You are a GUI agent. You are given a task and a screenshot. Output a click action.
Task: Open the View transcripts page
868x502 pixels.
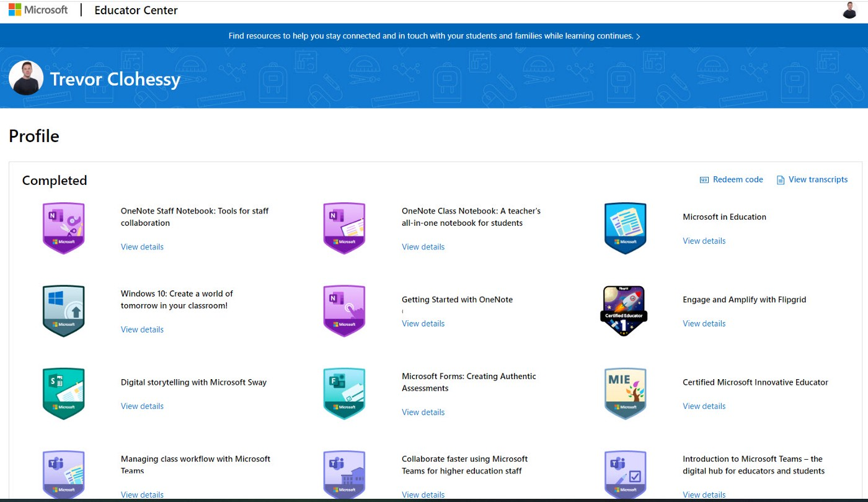(x=818, y=179)
